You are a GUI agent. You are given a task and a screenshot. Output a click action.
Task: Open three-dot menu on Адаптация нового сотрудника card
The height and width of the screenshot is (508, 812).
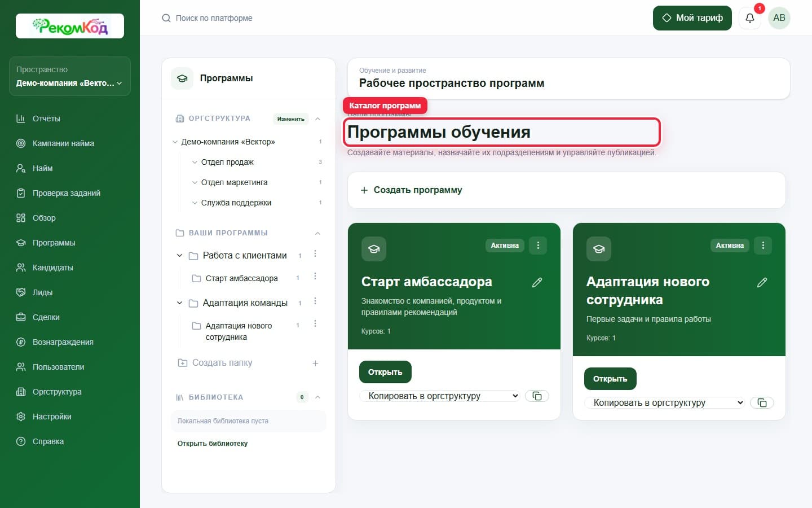(763, 246)
